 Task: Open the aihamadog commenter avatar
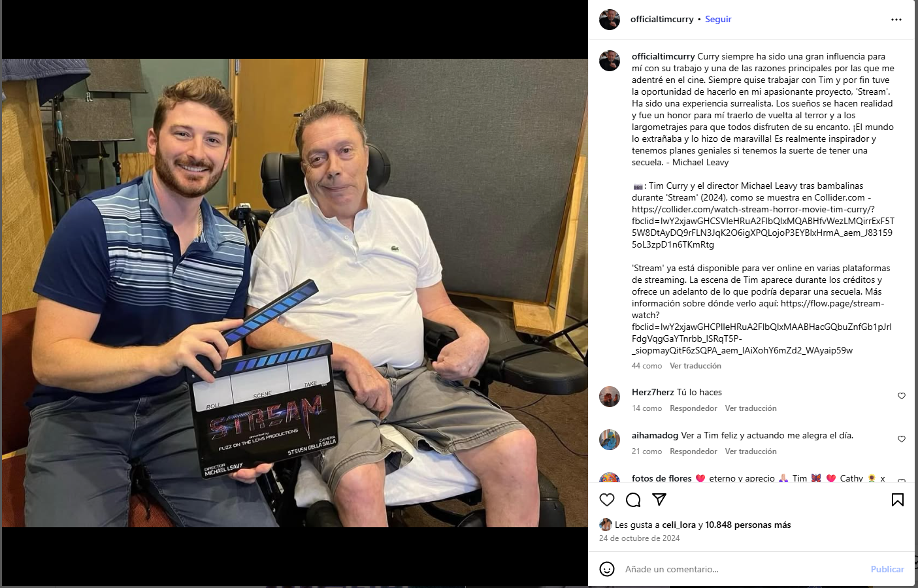click(x=610, y=440)
